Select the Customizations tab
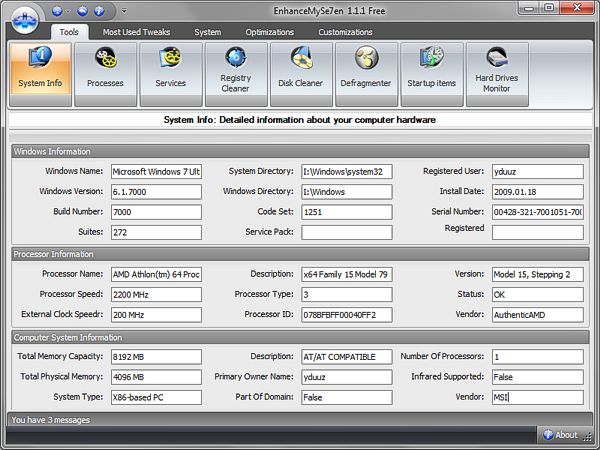The width and height of the screenshot is (600, 450). (x=346, y=32)
